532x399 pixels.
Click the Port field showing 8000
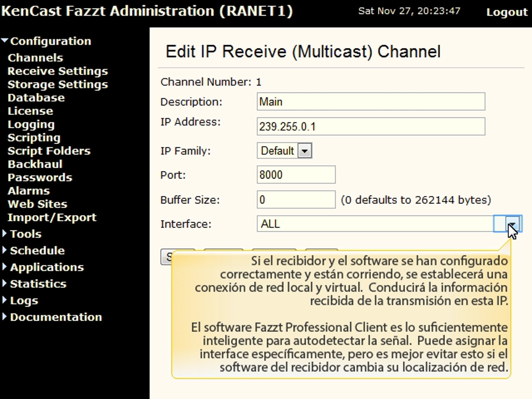pyautogui.click(x=296, y=175)
